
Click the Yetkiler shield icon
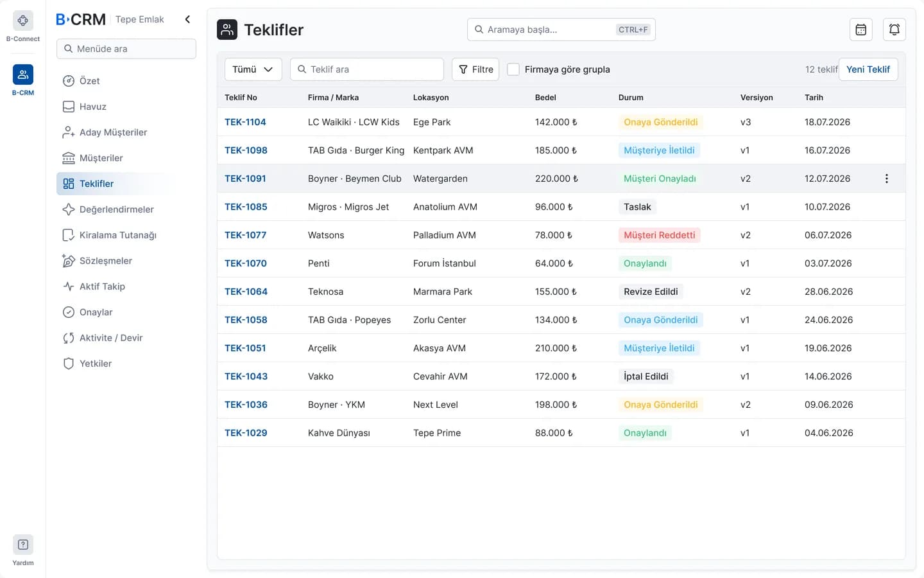tap(69, 363)
